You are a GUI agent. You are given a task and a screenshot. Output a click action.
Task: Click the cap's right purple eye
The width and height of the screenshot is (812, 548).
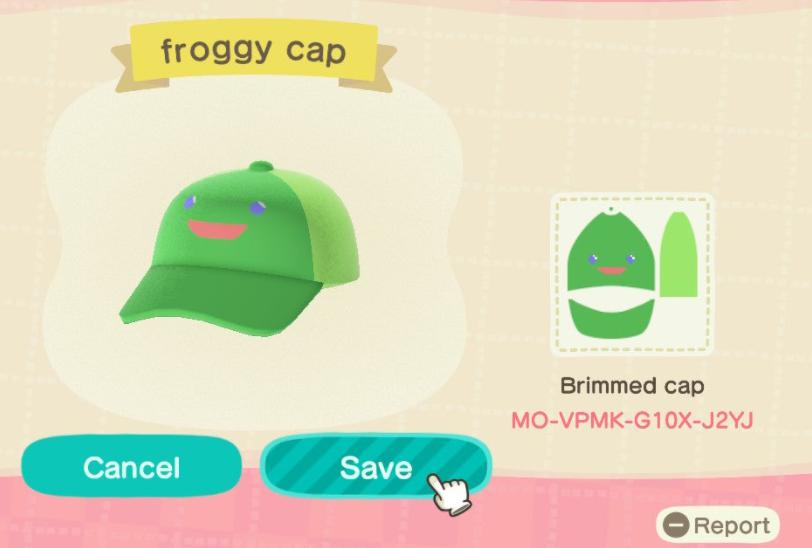pyautogui.click(x=257, y=208)
